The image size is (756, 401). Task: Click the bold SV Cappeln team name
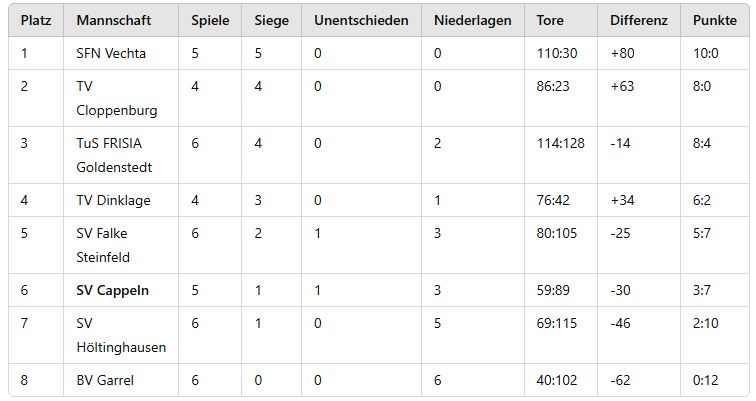click(x=112, y=291)
